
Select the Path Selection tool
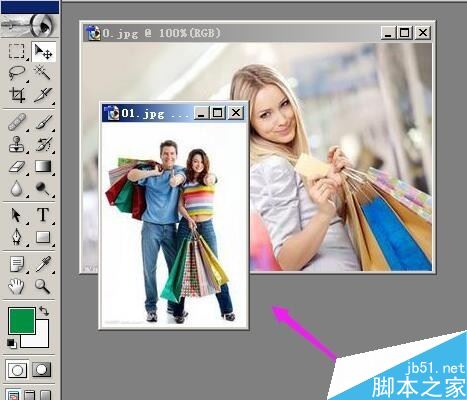[16, 215]
